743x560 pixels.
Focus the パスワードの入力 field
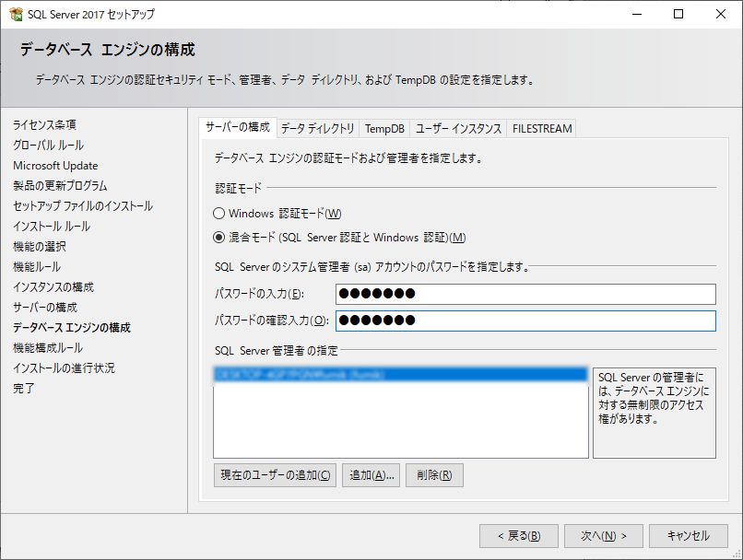coord(525,294)
